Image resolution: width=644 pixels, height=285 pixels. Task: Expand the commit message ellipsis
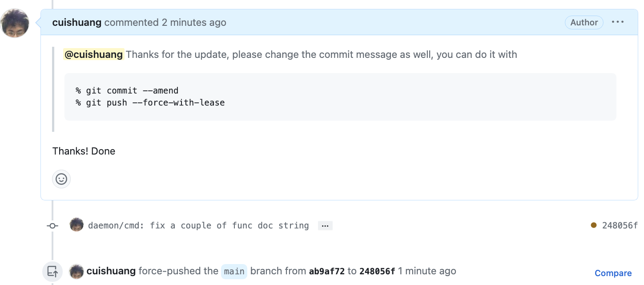(x=325, y=226)
